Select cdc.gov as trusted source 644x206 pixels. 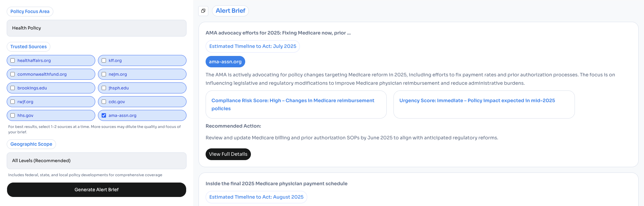click(x=104, y=102)
